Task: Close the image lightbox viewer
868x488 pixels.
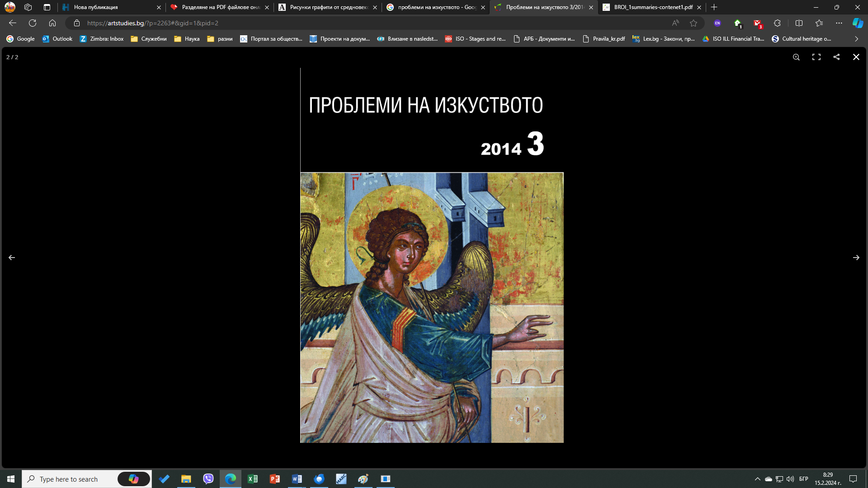Action: point(856,57)
